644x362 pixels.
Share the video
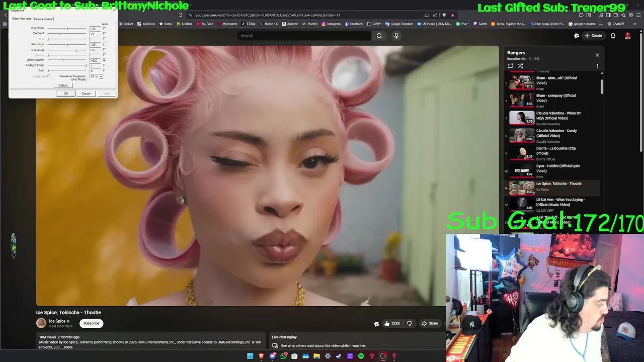click(430, 323)
